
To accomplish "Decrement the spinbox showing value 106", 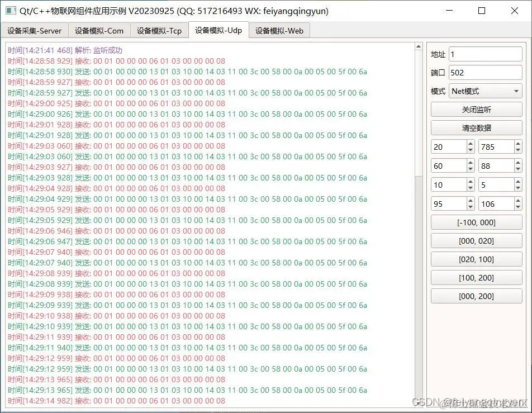I will (517, 207).
